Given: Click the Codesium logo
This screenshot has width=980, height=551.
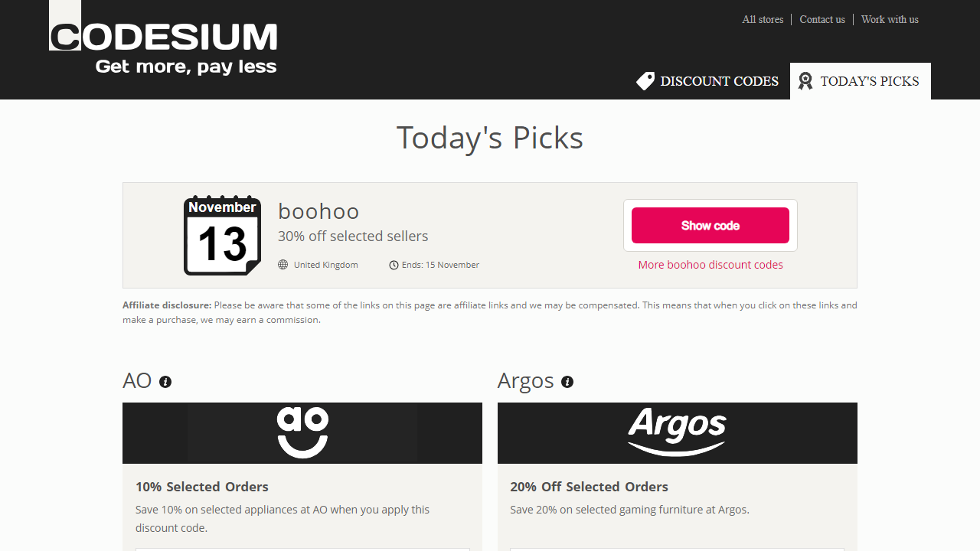Looking at the screenshot, I should point(163,38).
